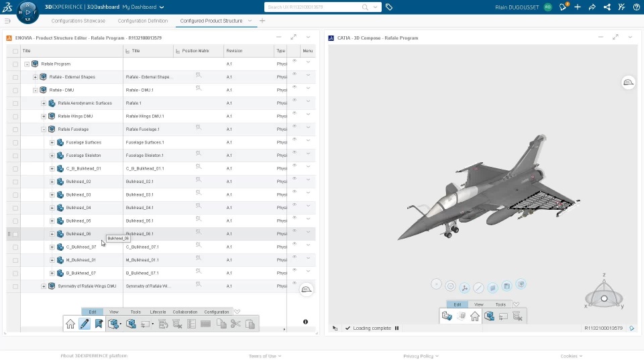Click About 3DEXPERIENCE platform link

click(94, 356)
